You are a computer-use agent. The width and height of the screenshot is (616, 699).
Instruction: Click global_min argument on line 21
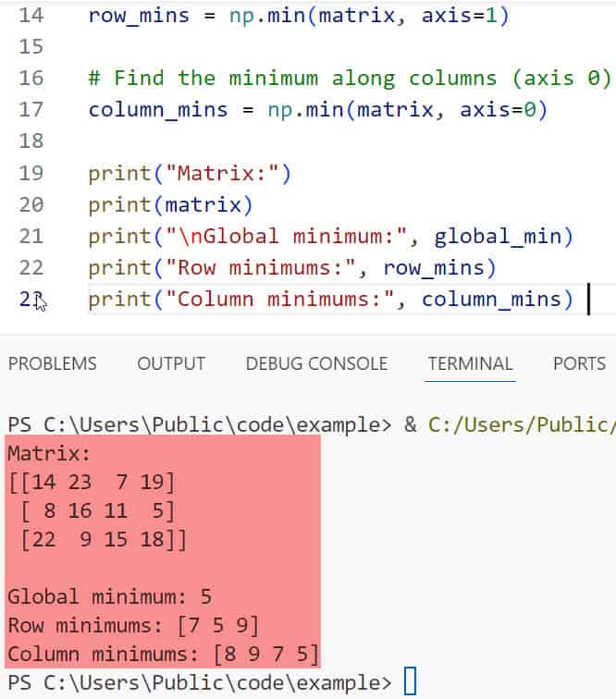[x=497, y=236]
